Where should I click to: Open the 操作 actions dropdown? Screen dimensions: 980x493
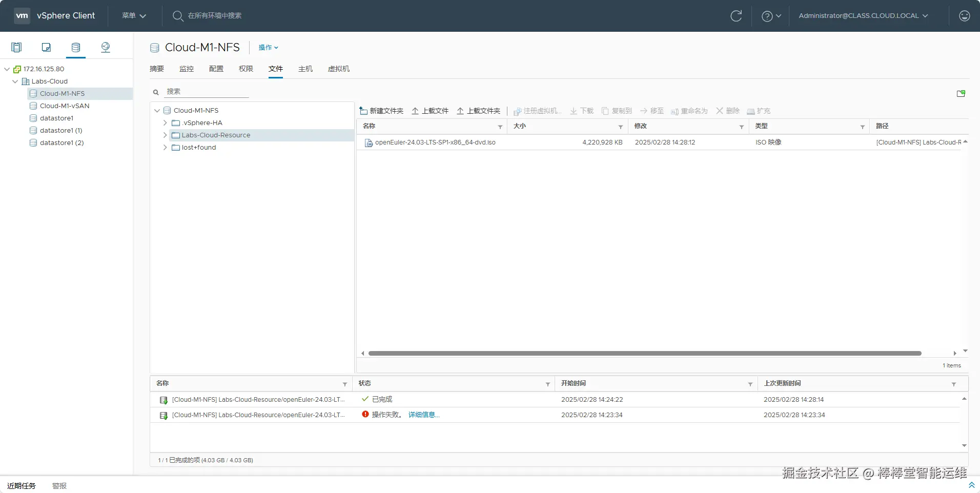268,48
